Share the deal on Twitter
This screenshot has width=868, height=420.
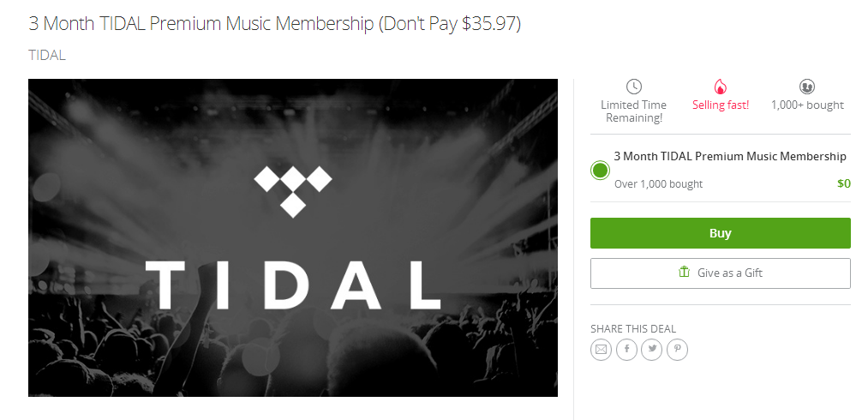tap(652, 350)
